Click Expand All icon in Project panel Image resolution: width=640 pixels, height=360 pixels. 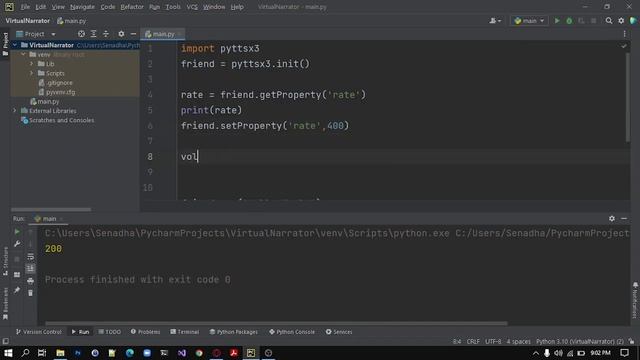pyautogui.click(x=93, y=34)
